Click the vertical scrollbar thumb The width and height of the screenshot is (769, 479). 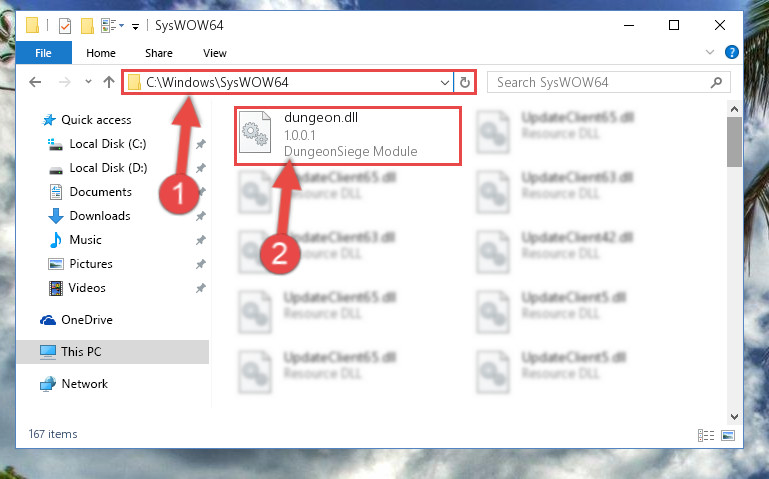coord(734,142)
